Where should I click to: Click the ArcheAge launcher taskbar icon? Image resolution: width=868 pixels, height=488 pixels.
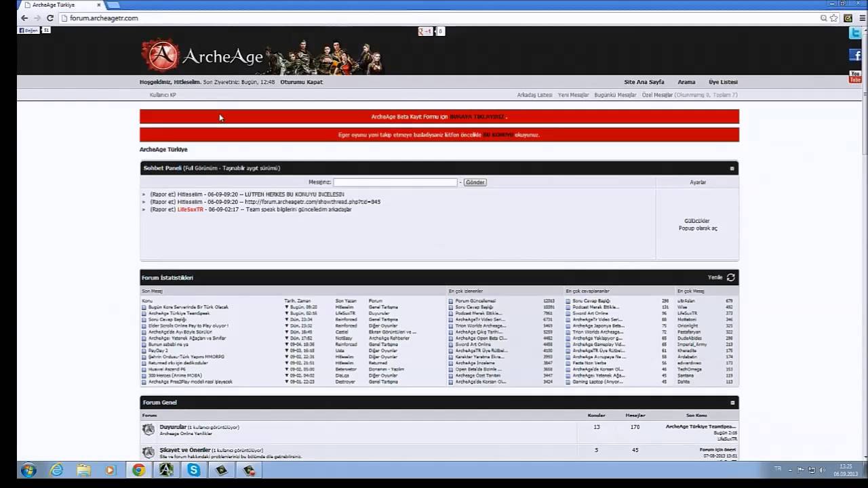click(166, 470)
